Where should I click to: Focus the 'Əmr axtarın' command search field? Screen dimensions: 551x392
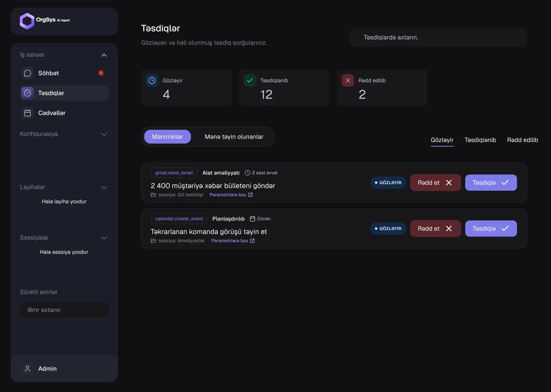(x=64, y=310)
